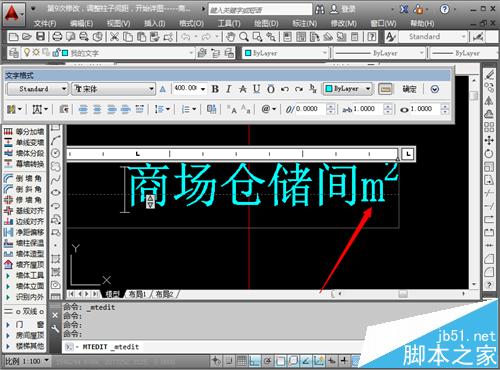Viewport: 500px width, 370px height.
Task: Open the 修改(M) menu
Action: tap(344, 23)
